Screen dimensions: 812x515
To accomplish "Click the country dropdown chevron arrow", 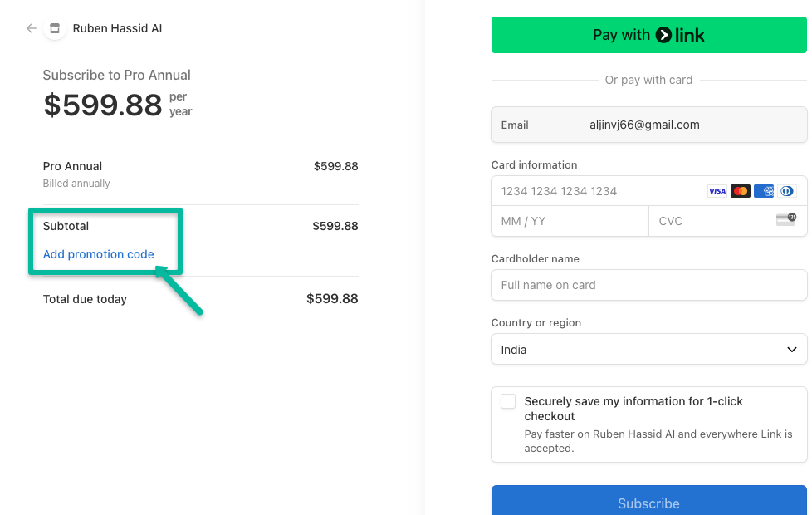I will (x=790, y=349).
